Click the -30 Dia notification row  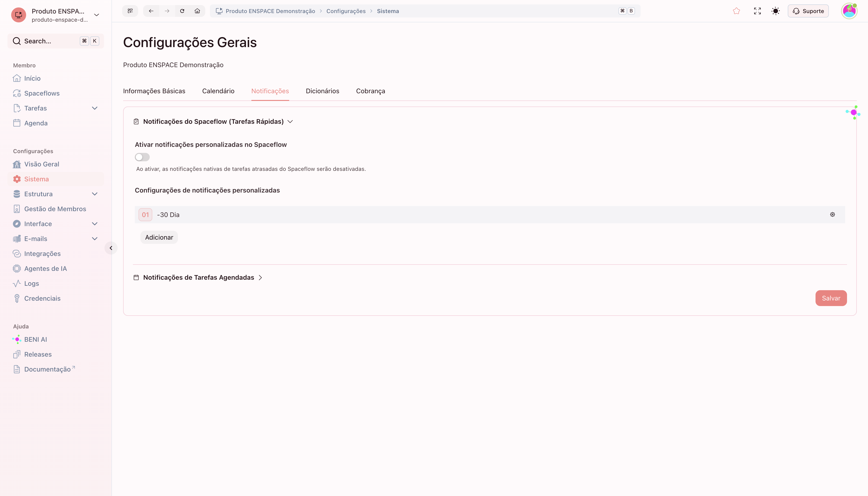point(490,215)
